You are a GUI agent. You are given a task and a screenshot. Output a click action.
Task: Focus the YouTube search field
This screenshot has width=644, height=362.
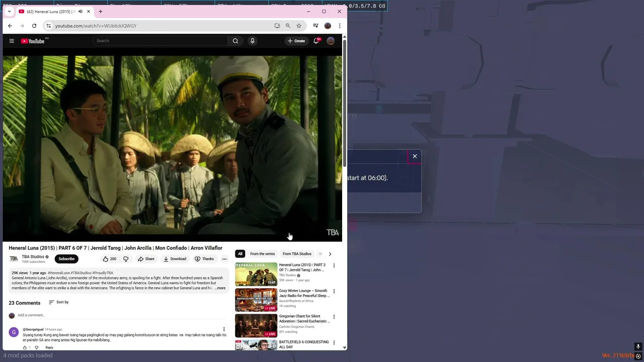pyautogui.click(x=160, y=41)
